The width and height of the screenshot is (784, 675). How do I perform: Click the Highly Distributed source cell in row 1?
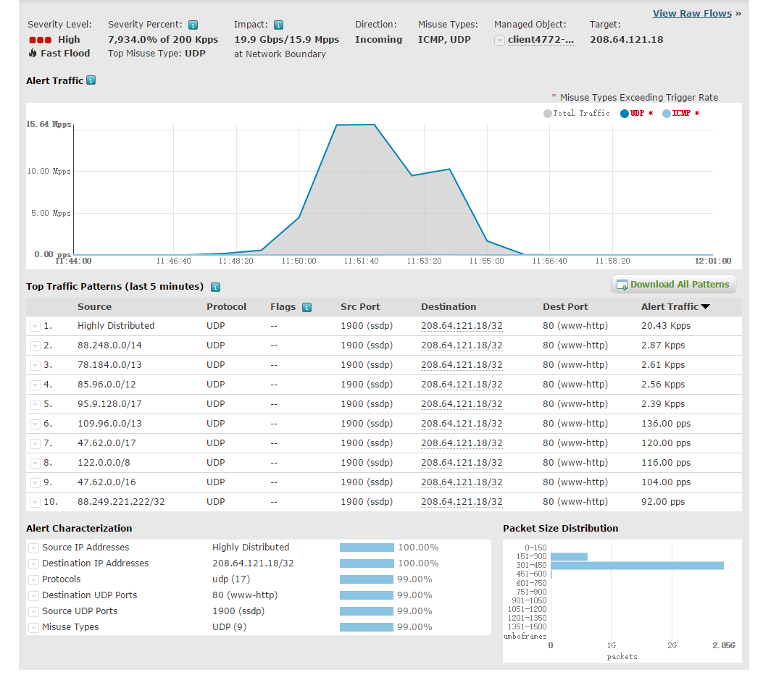(x=116, y=326)
